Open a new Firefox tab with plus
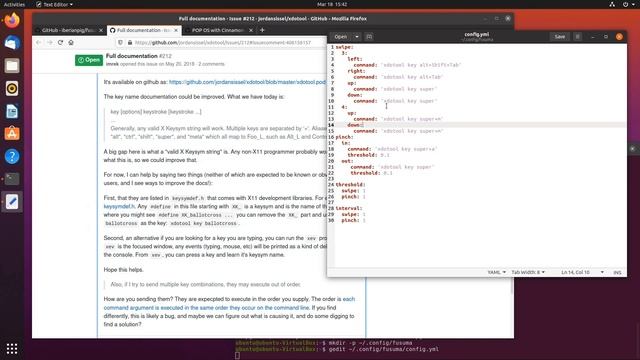Viewport: 640px width, 360px height. tap(262, 30)
